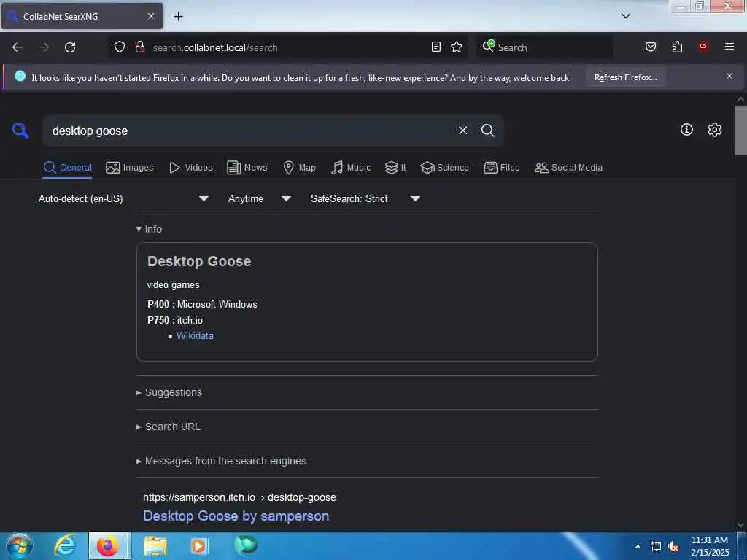747x560 pixels.
Task: Click the desktop goose search input
Action: [248, 131]
